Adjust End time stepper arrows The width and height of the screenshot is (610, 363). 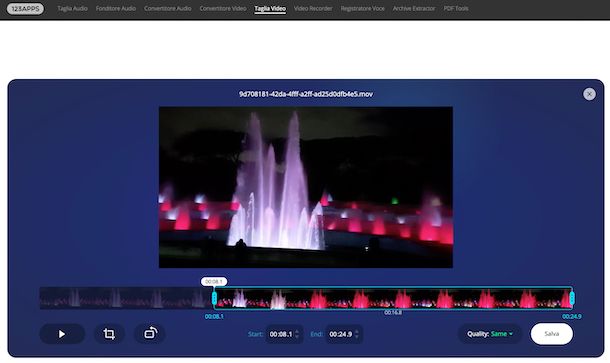coord(357,334)
